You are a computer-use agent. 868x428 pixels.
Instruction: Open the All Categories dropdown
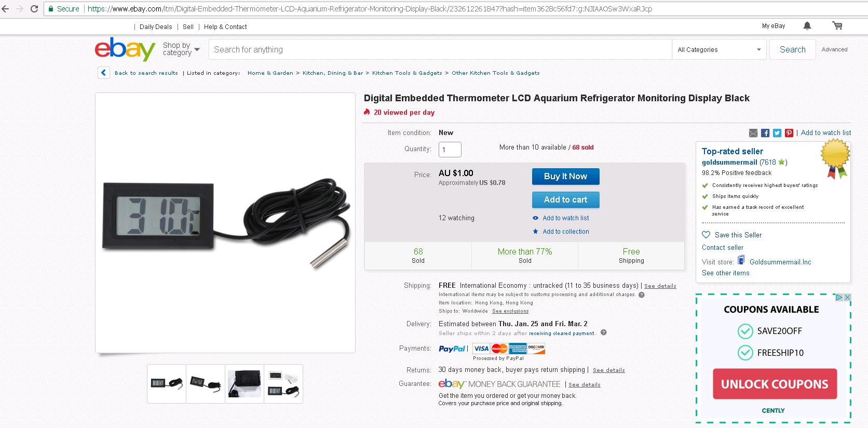719,50
